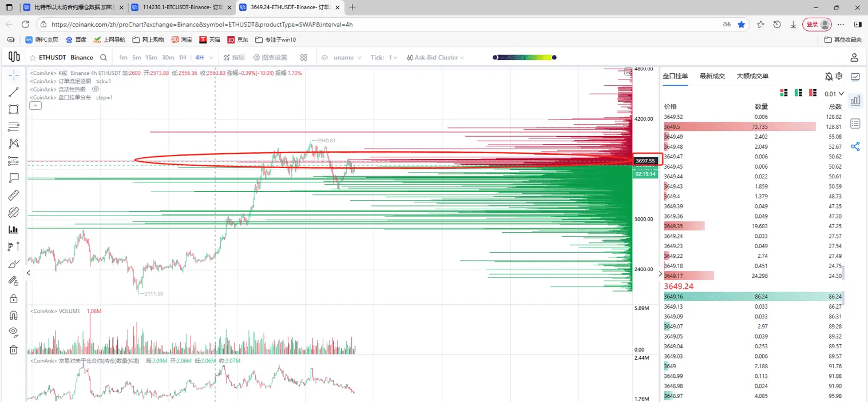This screenshot has width=868, height=402.
Task: Select the 30m interval
Action: (168, 58)
